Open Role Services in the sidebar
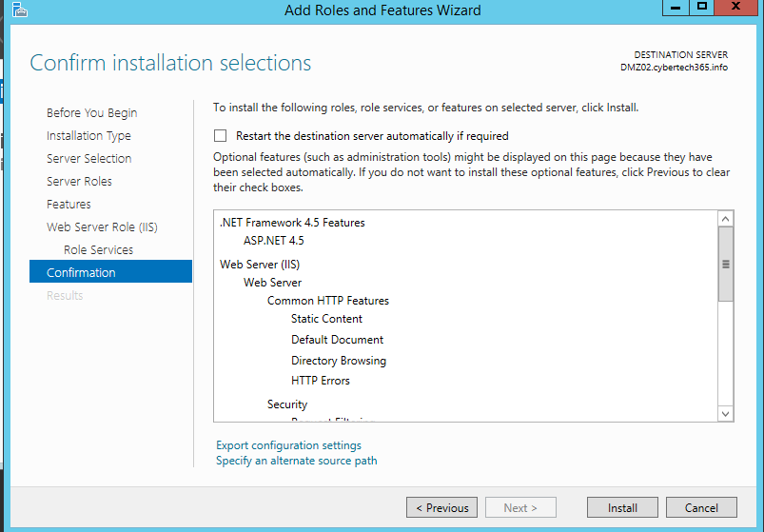This screenshot has height=532, width=764. (98, 250)
